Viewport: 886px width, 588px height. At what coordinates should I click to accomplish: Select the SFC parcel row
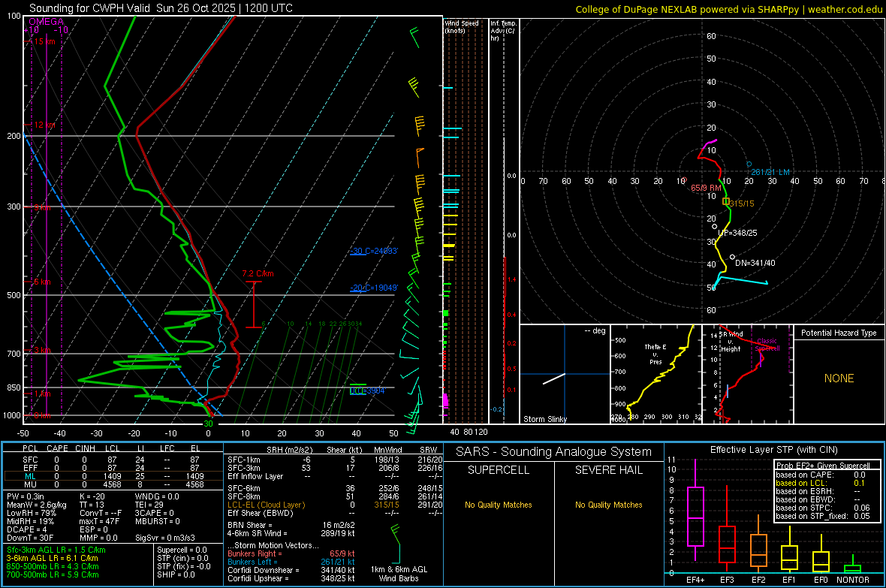click(112, 460)
